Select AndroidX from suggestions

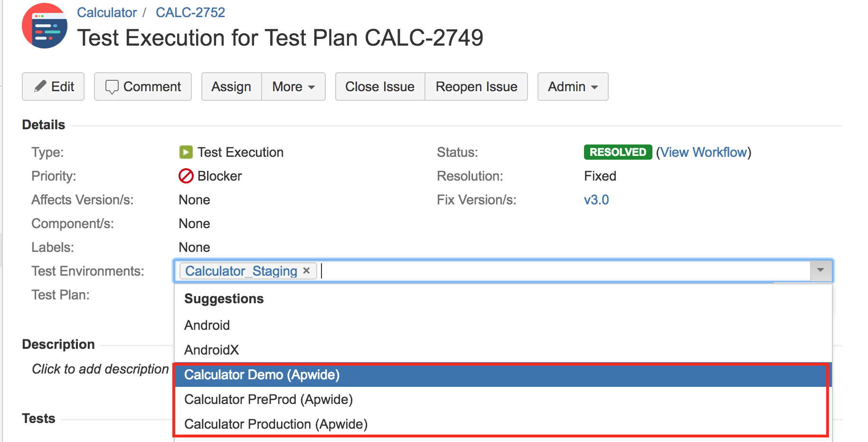(503, 350)
